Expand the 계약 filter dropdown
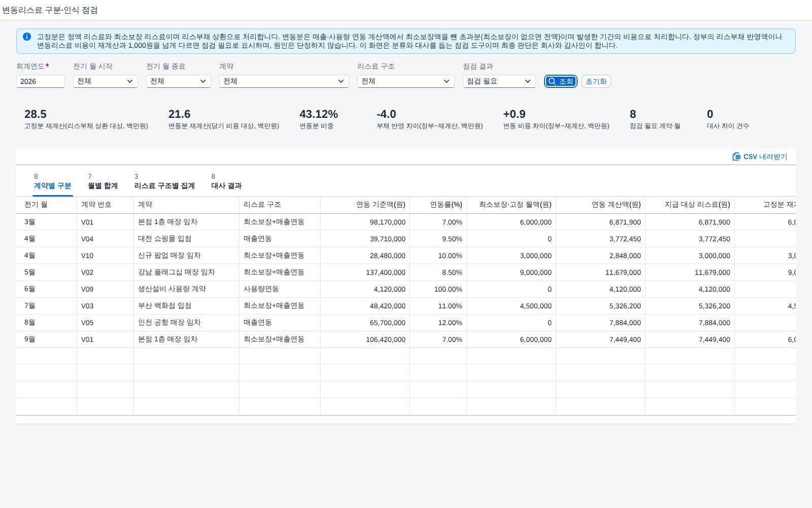The image size is (812, 508). tap(284, 81)
